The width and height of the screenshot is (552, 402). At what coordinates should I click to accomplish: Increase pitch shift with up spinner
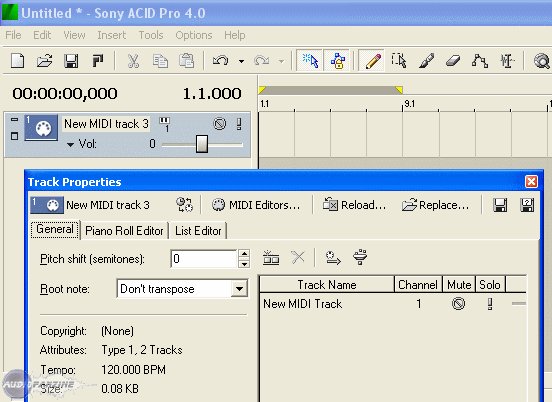coord(244,254)
